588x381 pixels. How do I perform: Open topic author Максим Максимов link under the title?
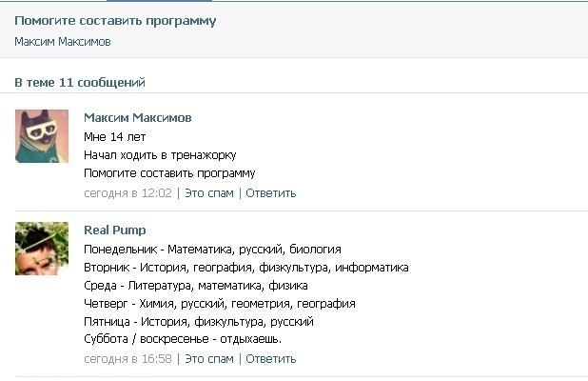[x=62, y=42]
